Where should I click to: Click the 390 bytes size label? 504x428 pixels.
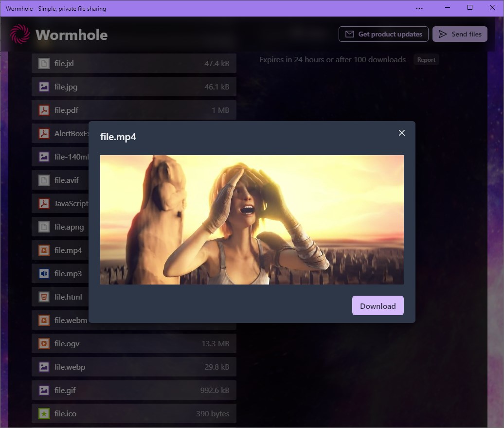(213, 413)
